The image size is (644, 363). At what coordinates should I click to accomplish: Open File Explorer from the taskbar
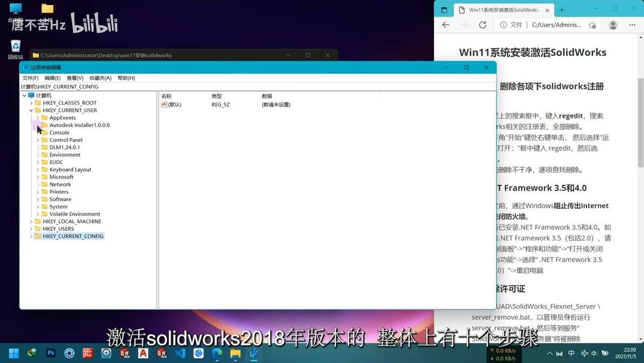(x=236, y=353)
